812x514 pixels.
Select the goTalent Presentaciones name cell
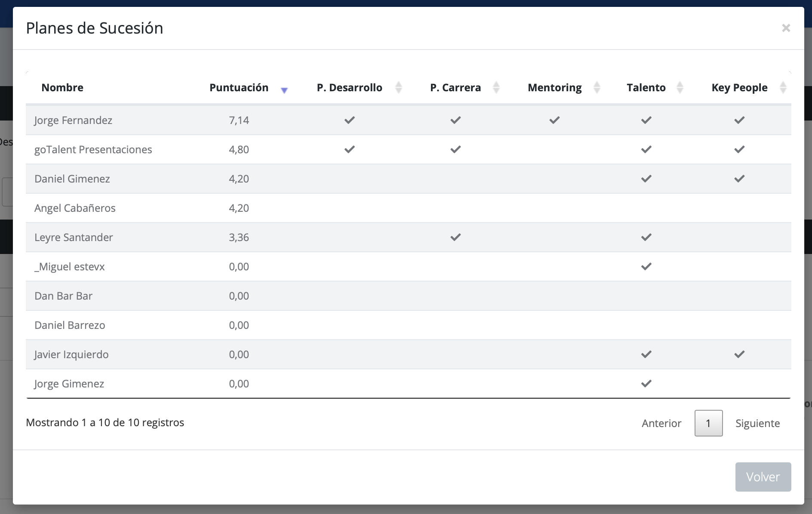coord(93,149)
